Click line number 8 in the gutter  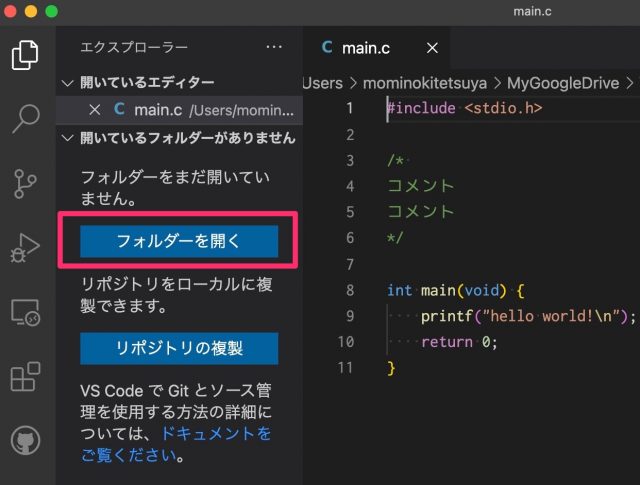click(x=349, y=290)
